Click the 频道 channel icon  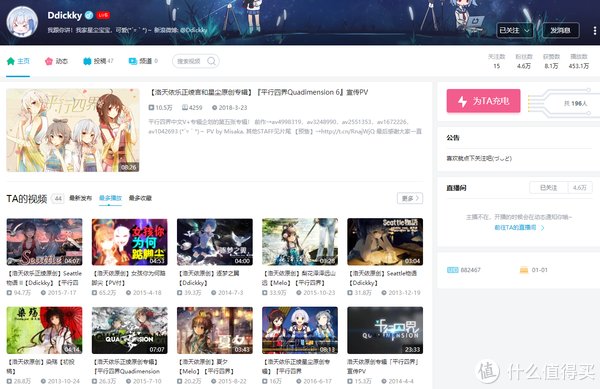tap(133, 61)
